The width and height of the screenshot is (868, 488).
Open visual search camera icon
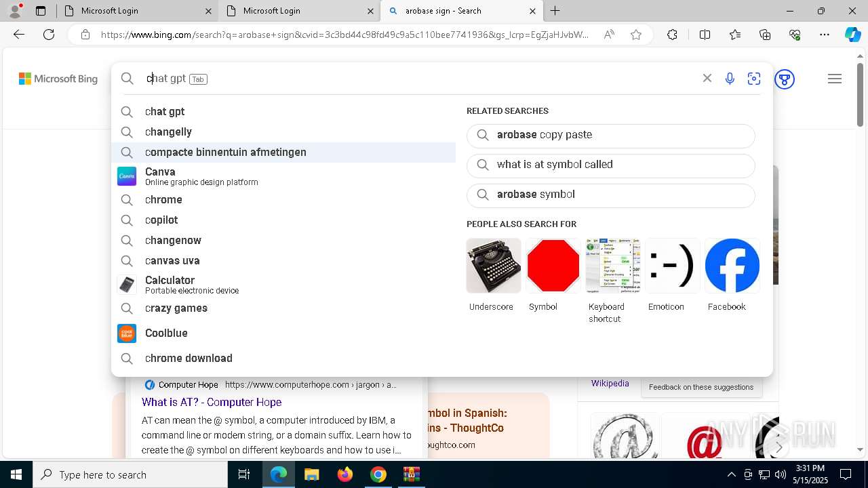[754, 79]
